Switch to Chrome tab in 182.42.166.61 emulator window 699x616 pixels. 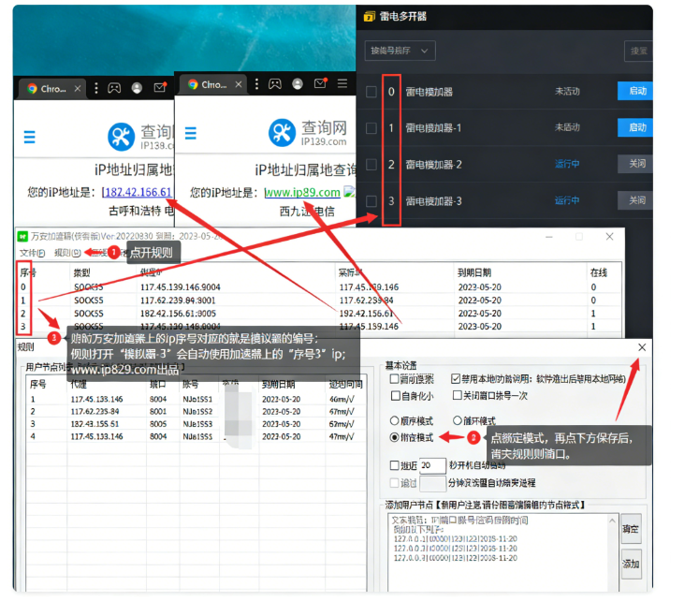[53, 88]
